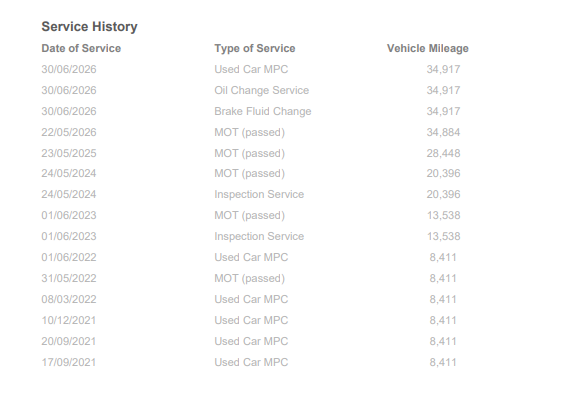This screenshot has height=402, width=573.
Task: Click the 34,884 mileage value
Action: point(443,132)
